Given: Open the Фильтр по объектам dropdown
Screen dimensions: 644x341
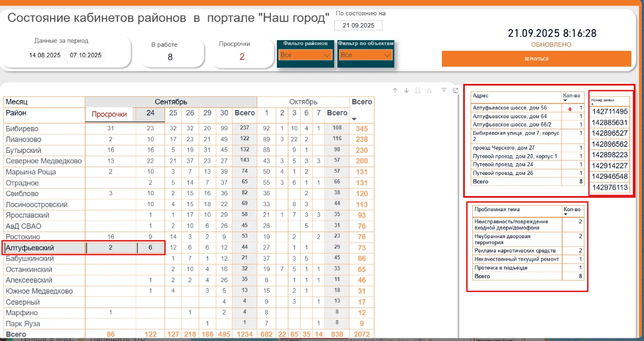Looking at the screenshot, I should (x=365, y=55).
